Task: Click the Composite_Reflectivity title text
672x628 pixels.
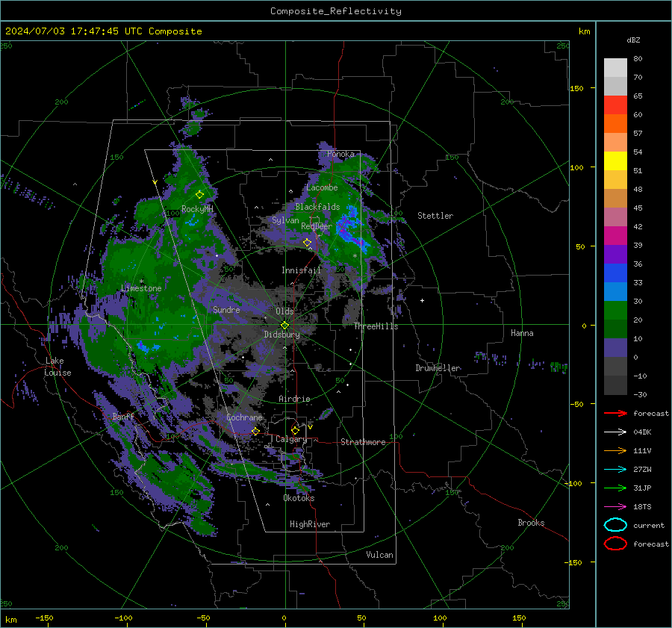Action: (x=336, y=11)
